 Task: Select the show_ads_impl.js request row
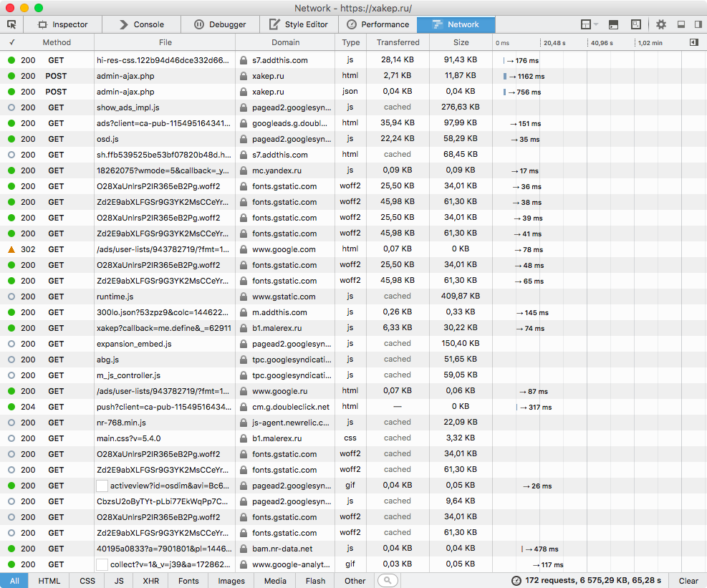(x=354, y=107)
